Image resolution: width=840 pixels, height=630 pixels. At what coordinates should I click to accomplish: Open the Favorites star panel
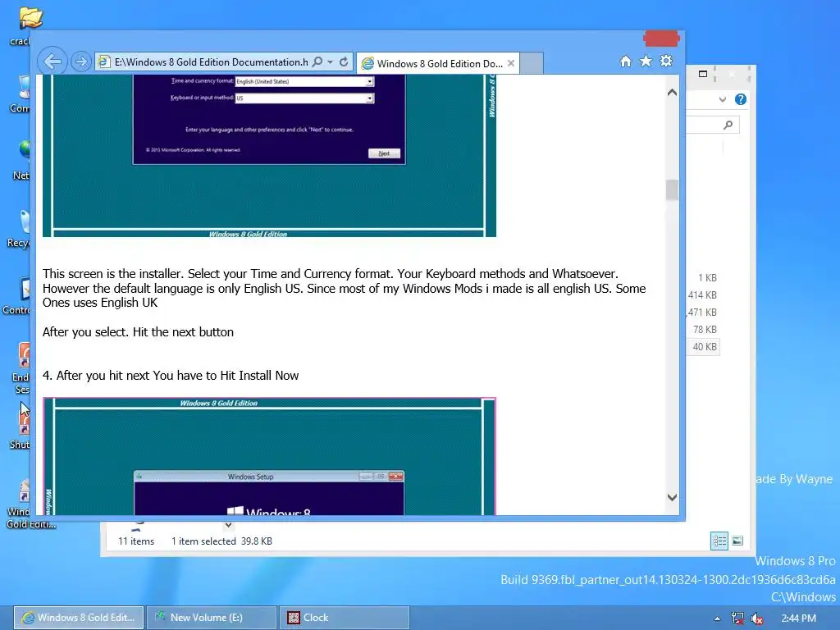[x=646, y=61]
